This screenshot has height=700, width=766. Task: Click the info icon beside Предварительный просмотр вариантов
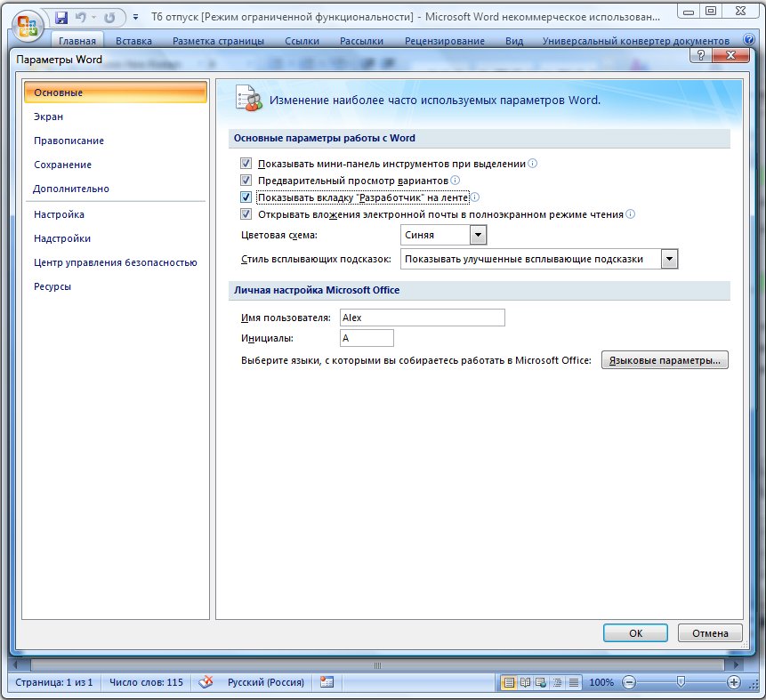[x=456, y=180]
